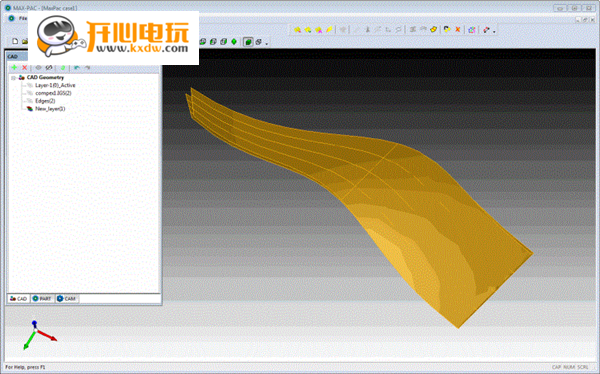
Task: Click the CAP indicator in status bar
Action: pyautogui.click(x=556, y=367)
